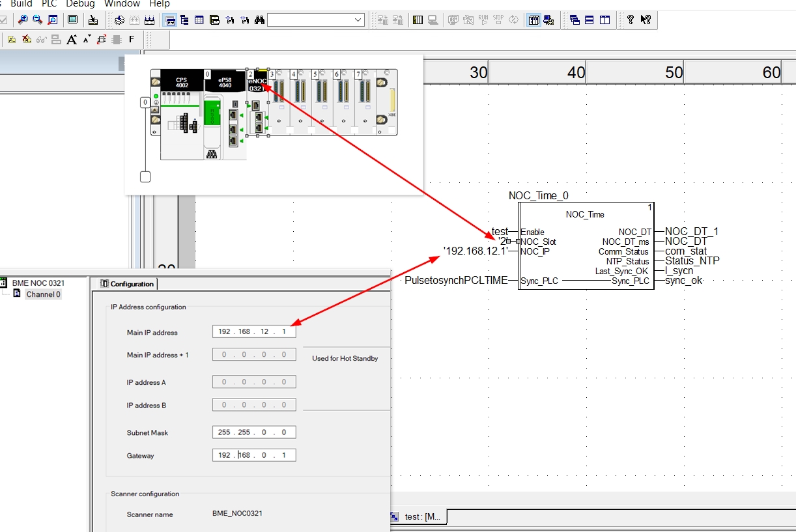
Task: Select the eNOC 0321 module in slot 2
Action: click(x=258, y=102)
